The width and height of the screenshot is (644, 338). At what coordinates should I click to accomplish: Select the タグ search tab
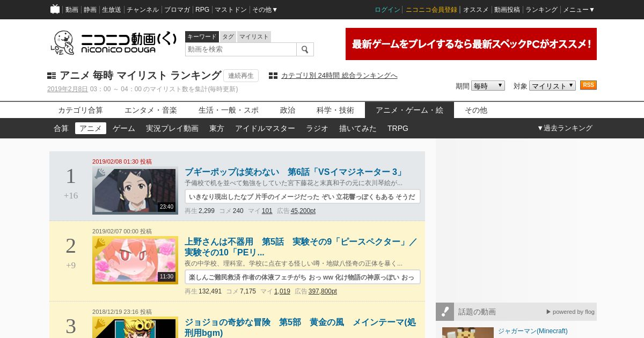point(228,36)
